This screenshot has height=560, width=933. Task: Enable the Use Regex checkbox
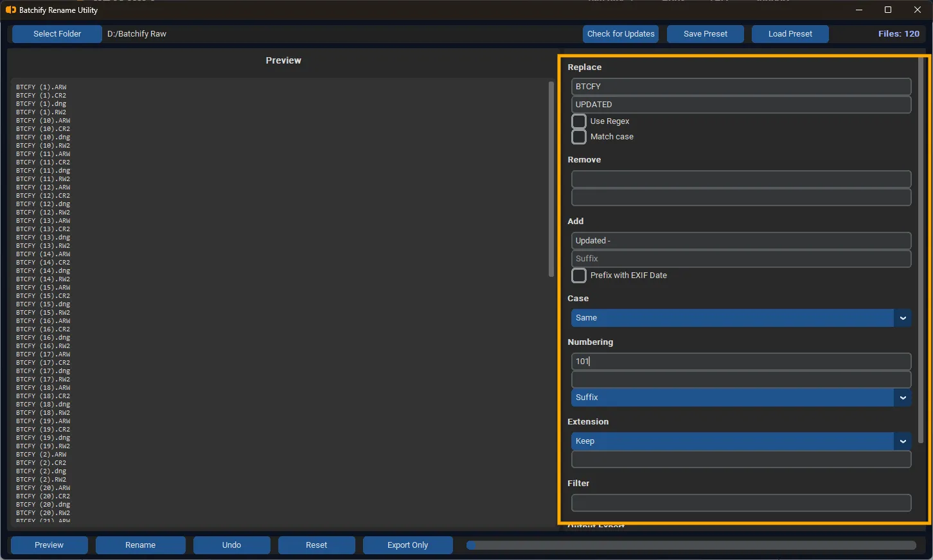pos(579,121)
